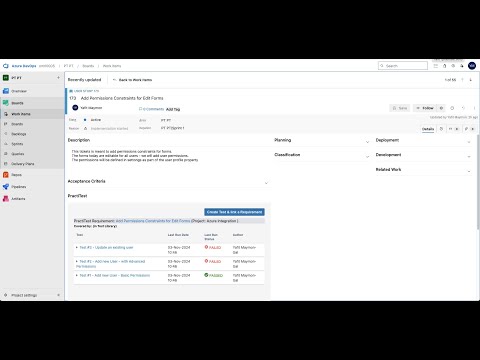Click Boards in the breadcrumb
Image resolution: width=480 pixels, height=360 pixels.
88,66
